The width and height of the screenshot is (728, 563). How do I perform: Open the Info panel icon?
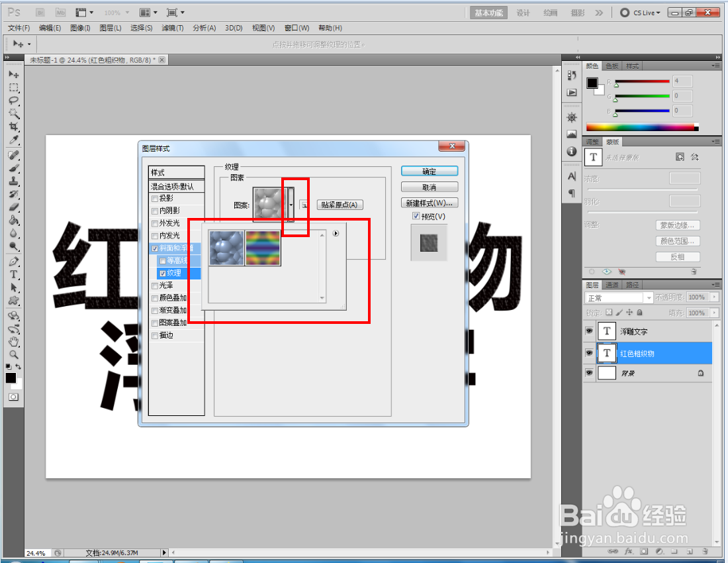coord(572,152)
